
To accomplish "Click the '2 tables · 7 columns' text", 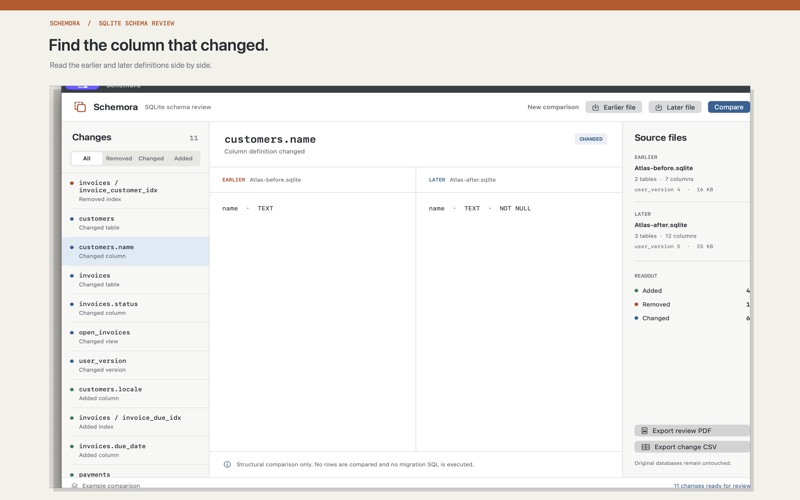I will pyautogui.click(x=664, y=179).
